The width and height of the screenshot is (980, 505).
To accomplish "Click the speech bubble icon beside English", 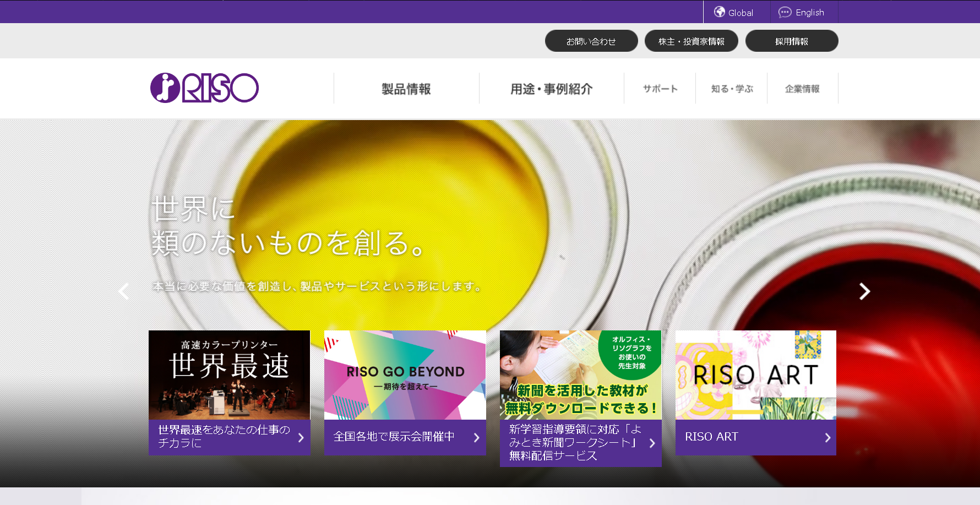I will [x=785, y=12].
